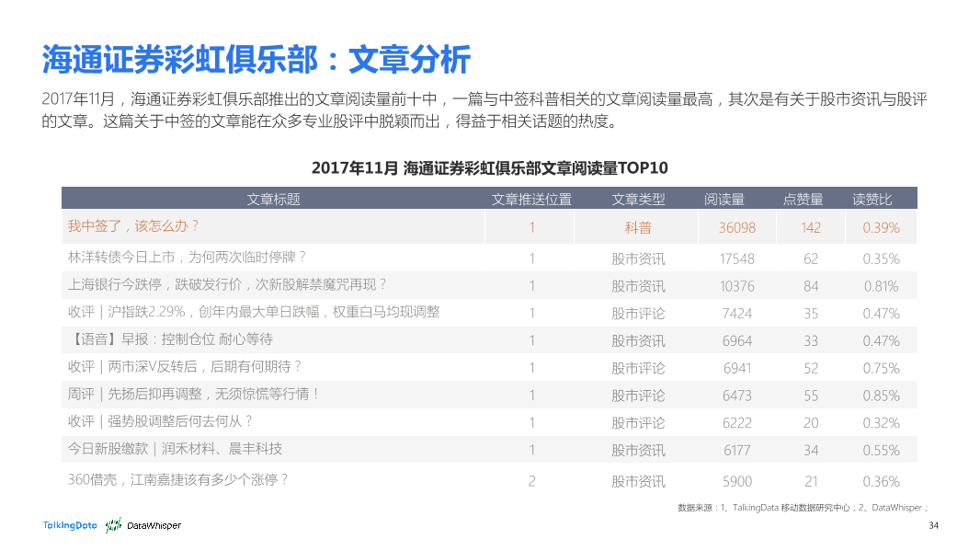The height and width of the screenshot is (551, 980).
Task: Select article 收评｜强势股调整后何去何从？
Action: coord(161,421)
